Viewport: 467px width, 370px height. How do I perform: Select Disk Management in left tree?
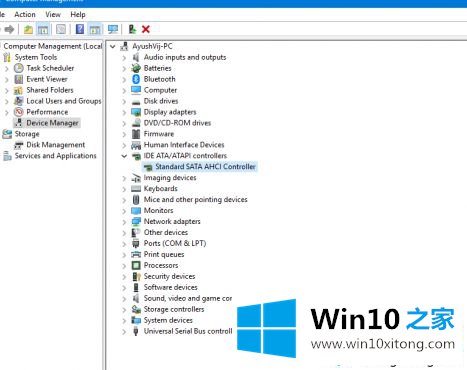tap(56, 145)
